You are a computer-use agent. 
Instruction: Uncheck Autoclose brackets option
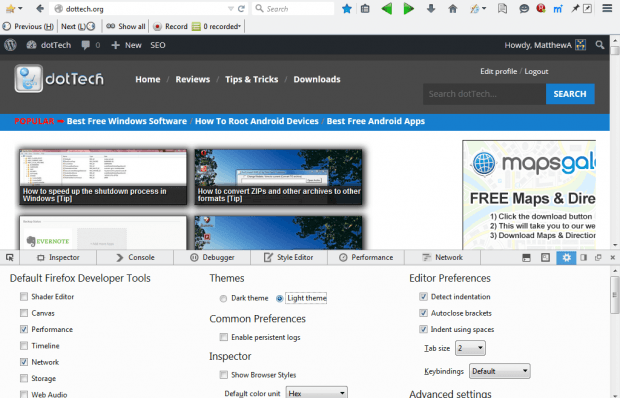pos(423,313)
